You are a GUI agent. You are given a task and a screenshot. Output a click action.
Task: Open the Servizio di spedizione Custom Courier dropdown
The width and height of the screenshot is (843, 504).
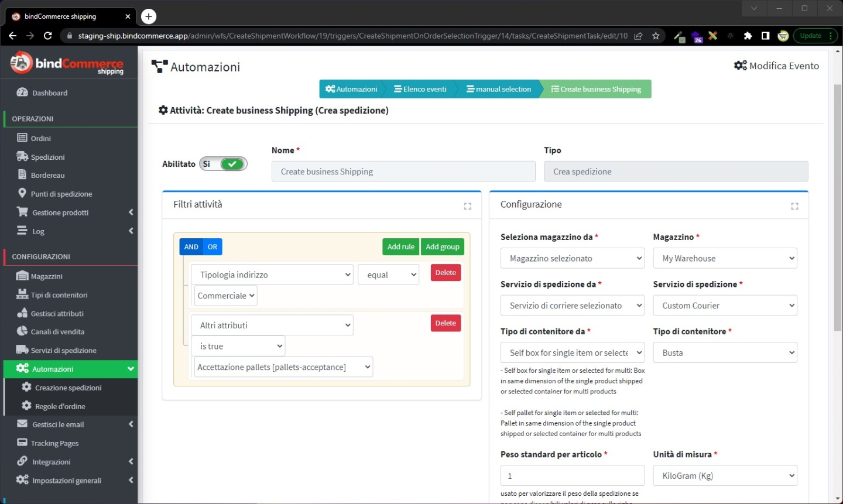click(x=725, y=306)
